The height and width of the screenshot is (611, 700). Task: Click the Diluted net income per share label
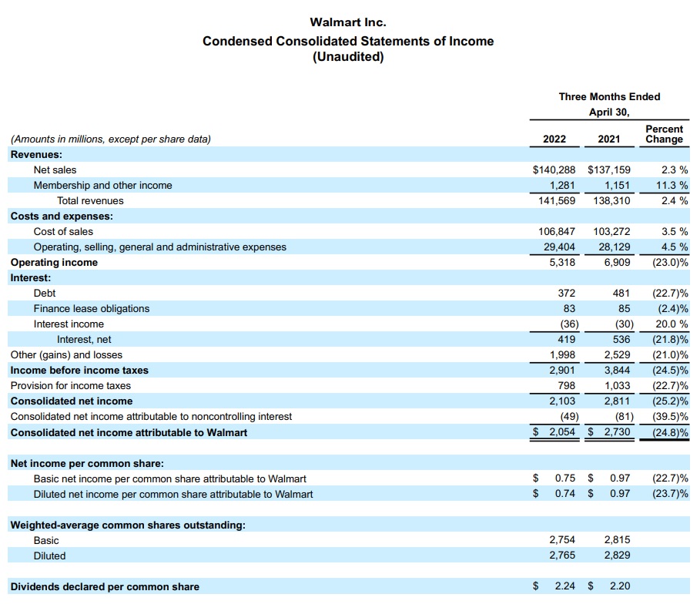click(x=173, y=495)
